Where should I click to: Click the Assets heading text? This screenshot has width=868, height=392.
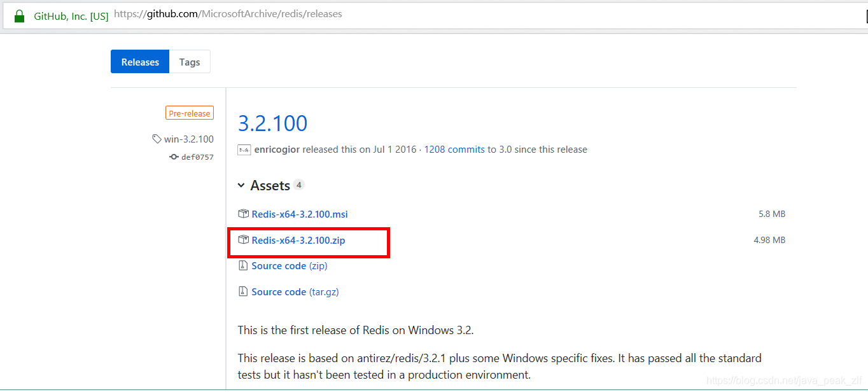coord(270,185)
